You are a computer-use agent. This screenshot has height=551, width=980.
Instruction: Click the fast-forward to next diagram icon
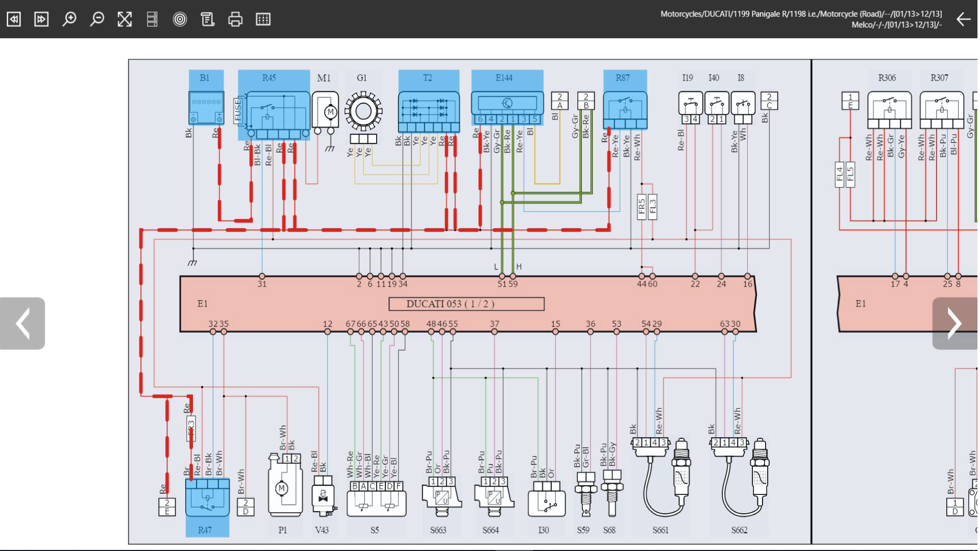[41, 19]
